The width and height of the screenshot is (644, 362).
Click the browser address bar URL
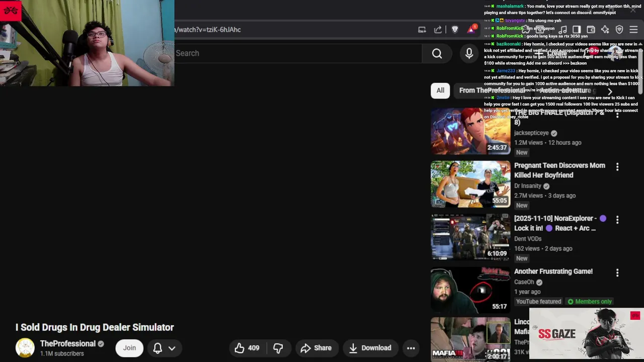coord(208,30)
